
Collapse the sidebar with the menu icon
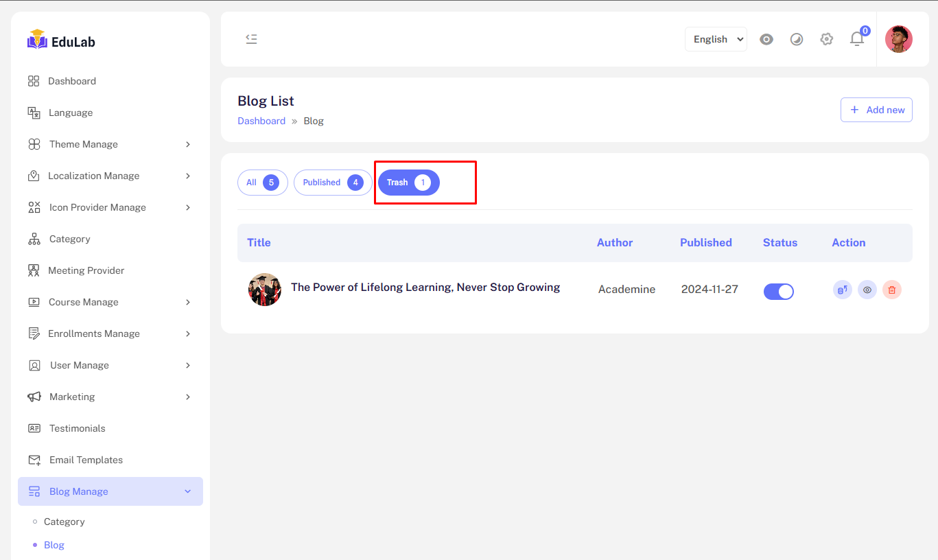[251, 39]
